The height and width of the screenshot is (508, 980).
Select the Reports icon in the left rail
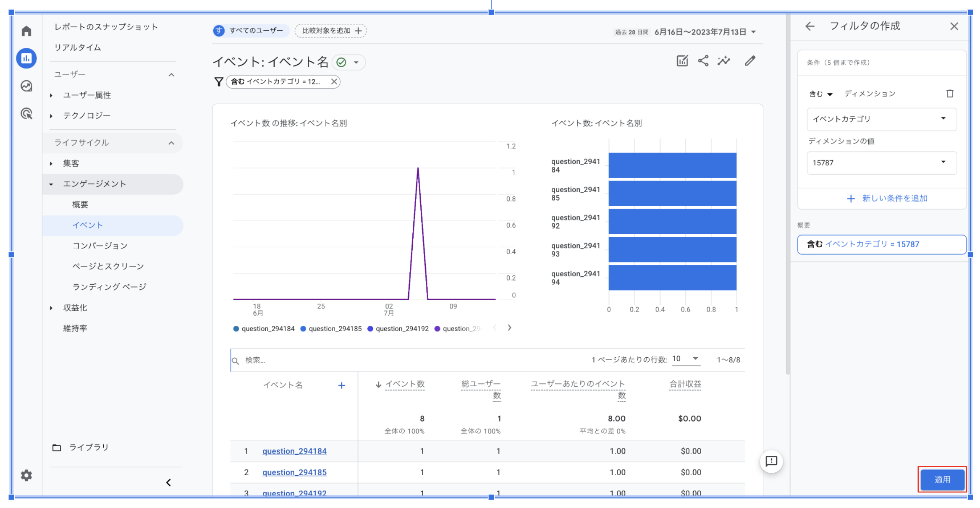click(26, 58)
